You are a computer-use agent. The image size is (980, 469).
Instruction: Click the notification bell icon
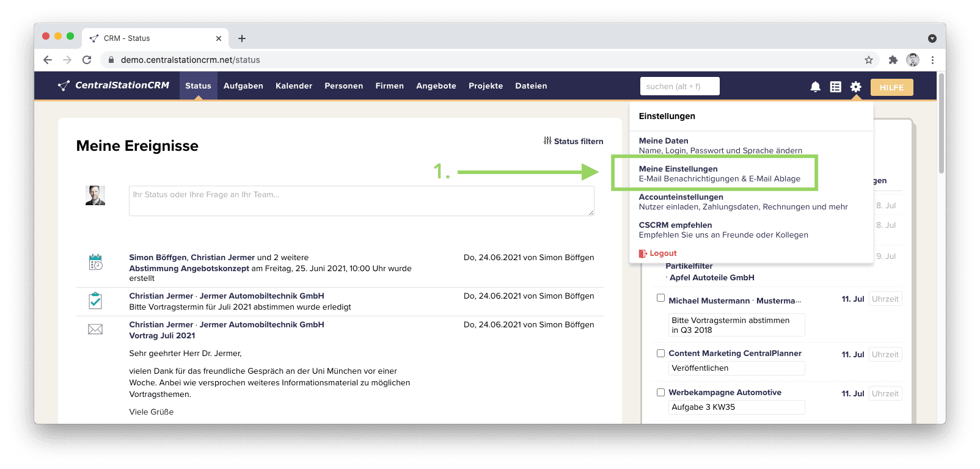click(x=815, y=87)
